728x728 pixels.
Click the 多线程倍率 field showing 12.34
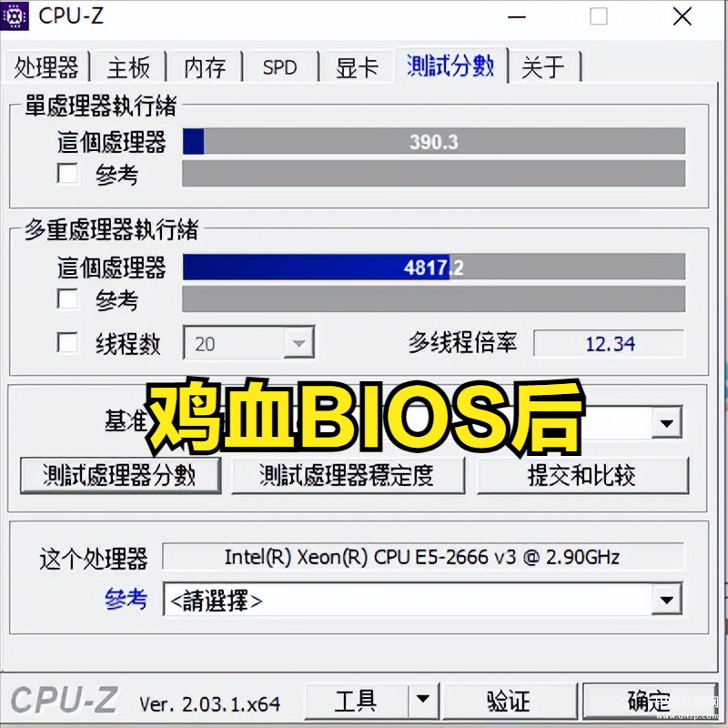609,344
